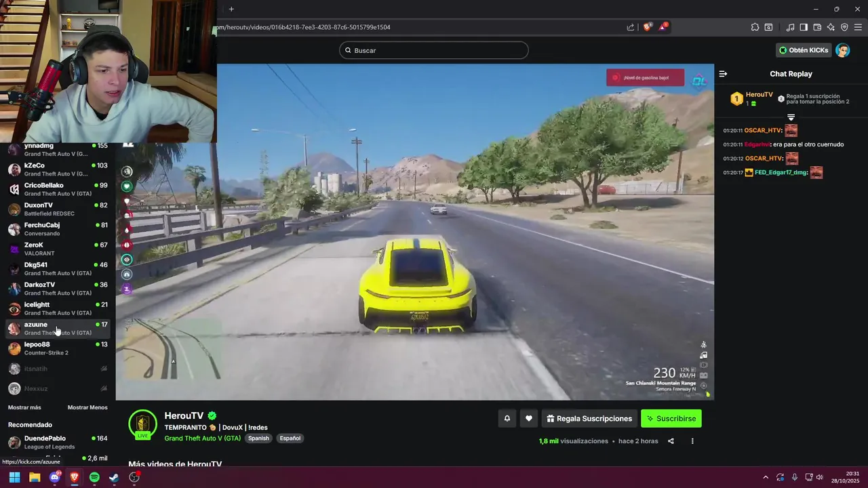Open the Grand Theft Auto V (GTA) category link
This screenshot has width=868, height=488.
tap(203, 439)
